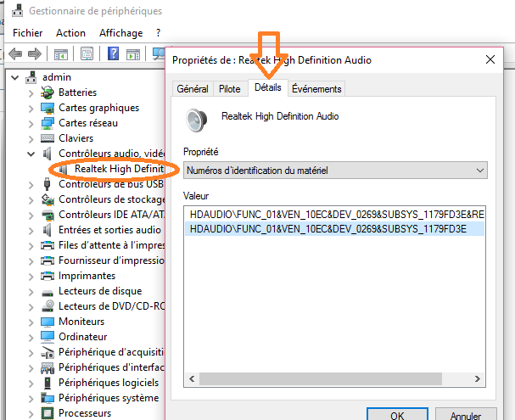Open the Affichage menu
515x420 pixels.
coord(120,33)
